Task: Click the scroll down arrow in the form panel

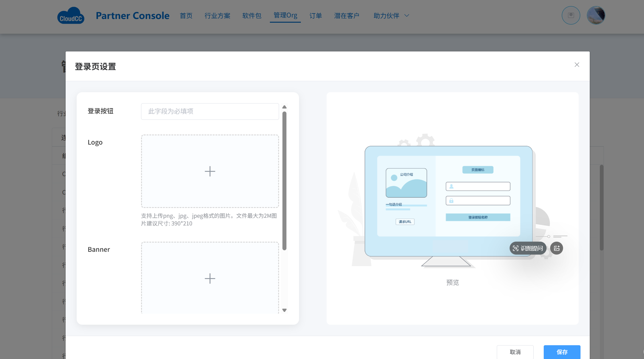Action: pos(284,310)
